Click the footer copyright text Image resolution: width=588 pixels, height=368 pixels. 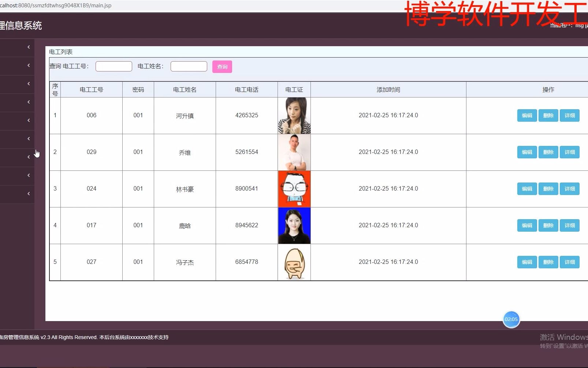point(84,337)
